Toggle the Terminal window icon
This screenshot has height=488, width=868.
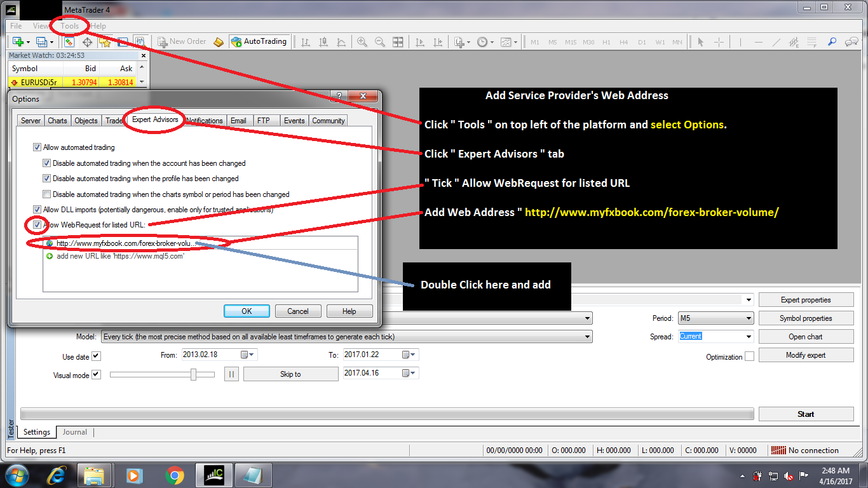122,42
